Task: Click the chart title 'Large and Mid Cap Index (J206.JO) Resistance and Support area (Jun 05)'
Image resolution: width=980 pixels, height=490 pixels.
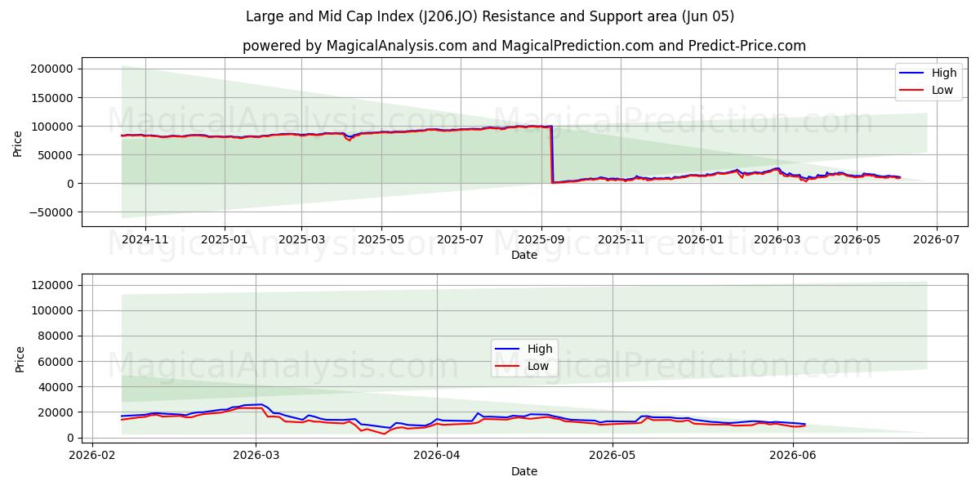Action: (490, 16)
